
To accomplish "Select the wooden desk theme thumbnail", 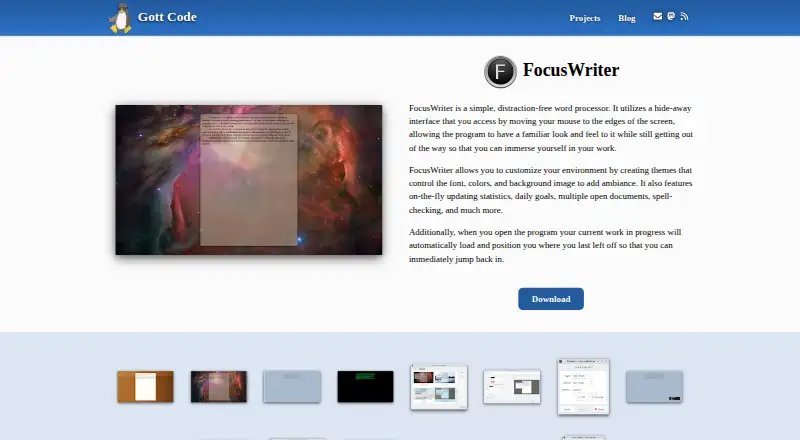I will pos(145,386).
